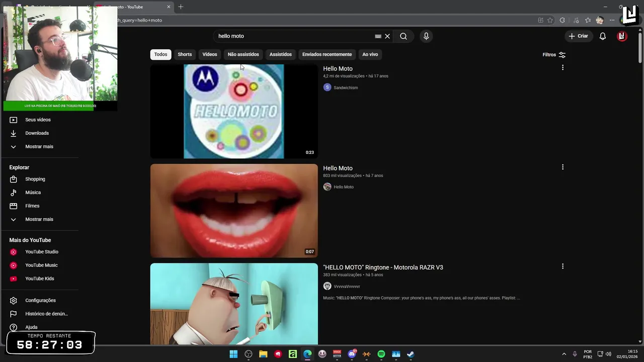Open Spotify from the taskbar

click(381, 354)
